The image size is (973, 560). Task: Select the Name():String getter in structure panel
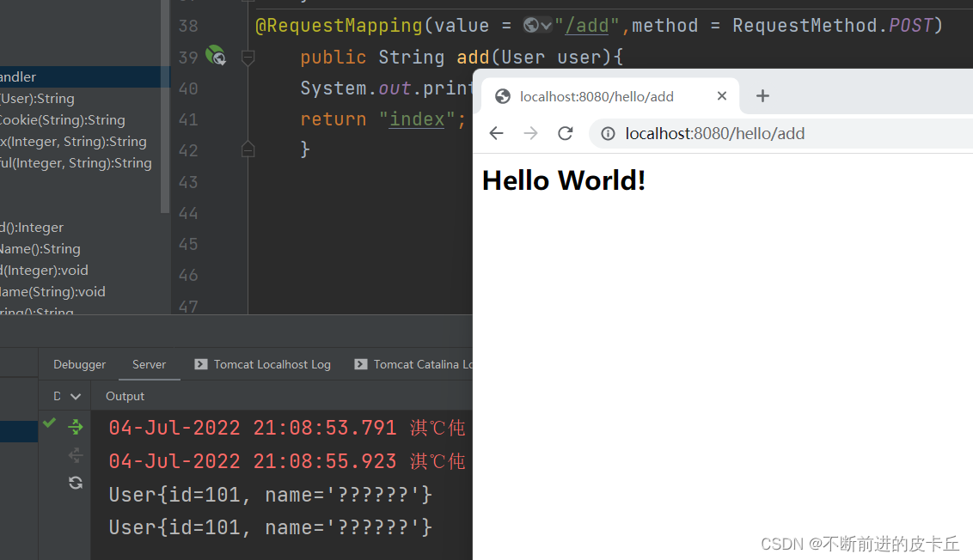pos(40,249)
